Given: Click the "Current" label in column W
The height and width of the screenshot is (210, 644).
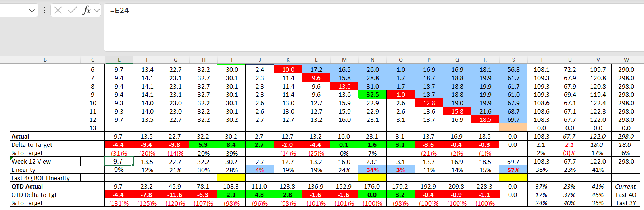Looking at the screenshot, I should (625, 187).
